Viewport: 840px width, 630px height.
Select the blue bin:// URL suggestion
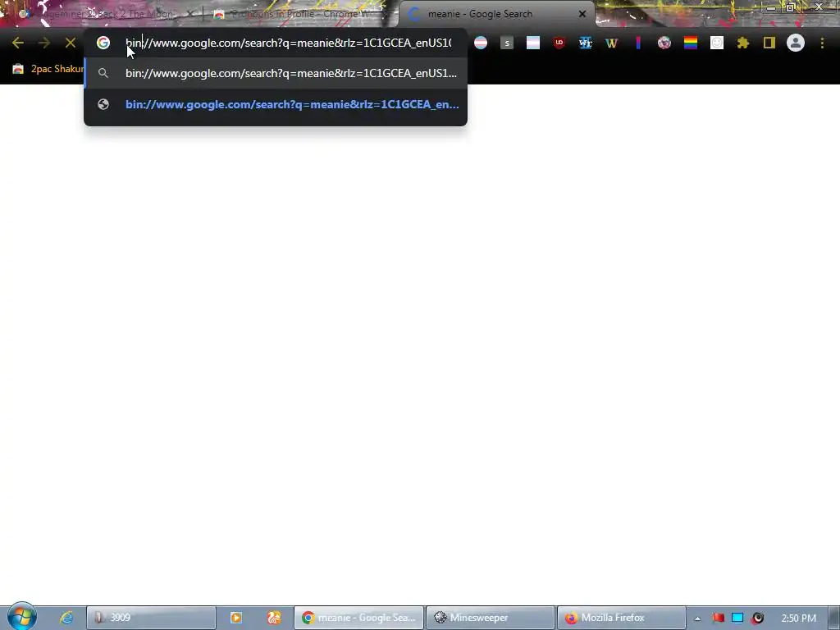(x=276, y=104)
